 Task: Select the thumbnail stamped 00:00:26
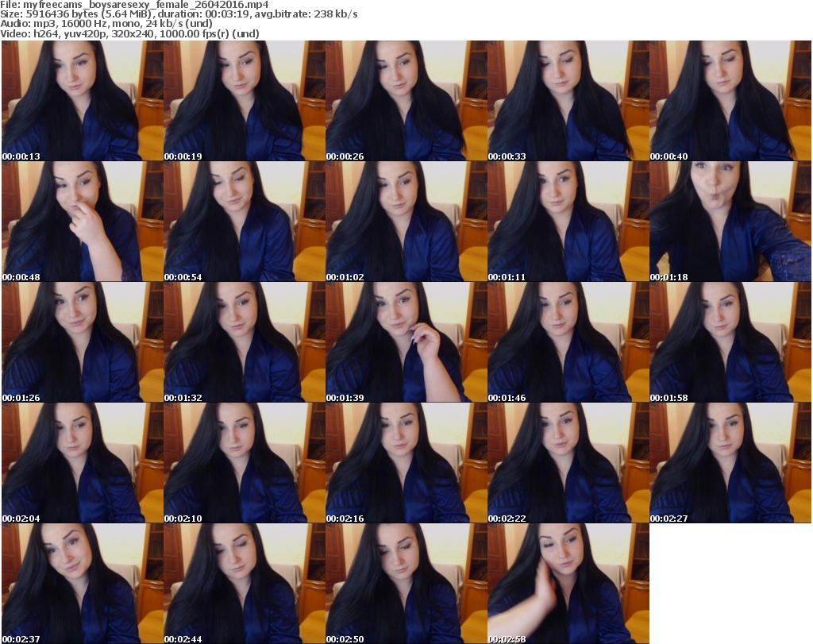coord(406,101)
